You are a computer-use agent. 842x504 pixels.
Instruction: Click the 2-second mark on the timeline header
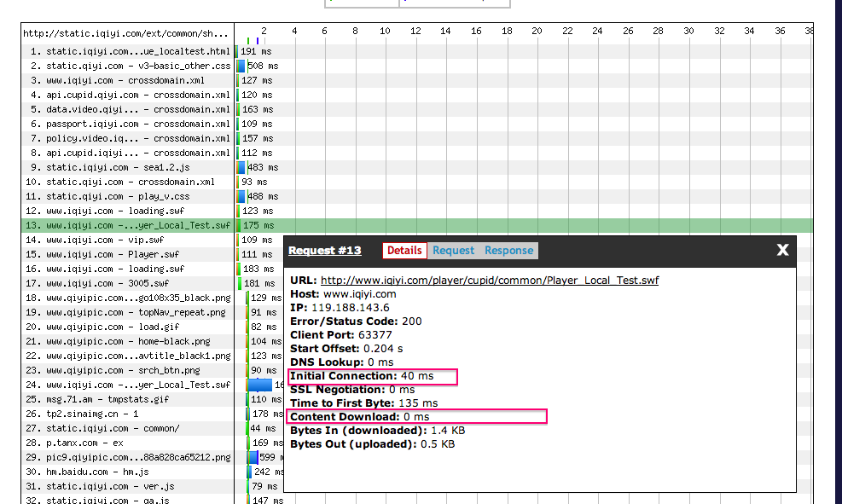point(264,30)
